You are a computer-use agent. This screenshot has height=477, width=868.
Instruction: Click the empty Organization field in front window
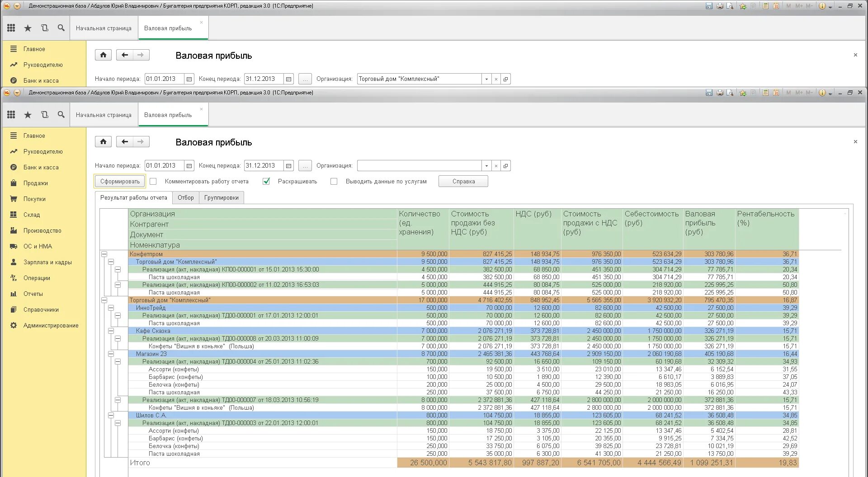pyautogui.click(x=419, y=166)
